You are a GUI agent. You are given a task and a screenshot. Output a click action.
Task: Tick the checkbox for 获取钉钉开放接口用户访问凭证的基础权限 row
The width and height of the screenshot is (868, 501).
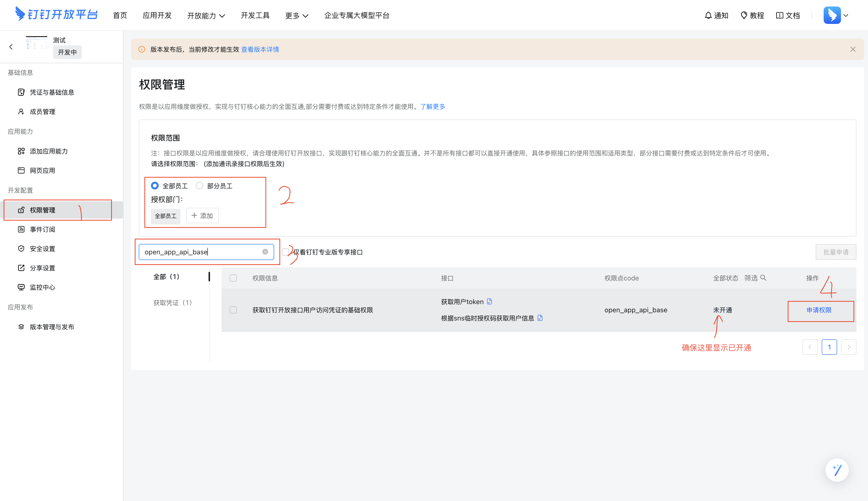coord(233,310)
